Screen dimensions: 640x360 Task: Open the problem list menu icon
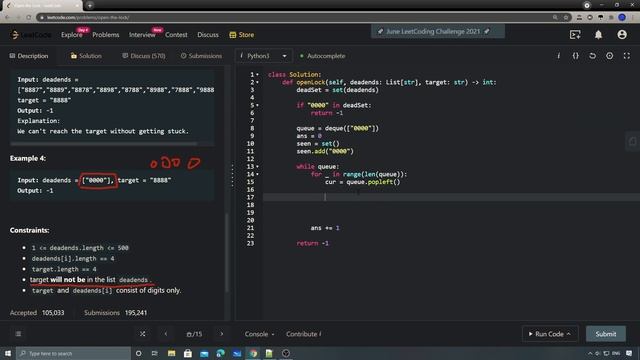pyautogui.click(x=18, y=334)
